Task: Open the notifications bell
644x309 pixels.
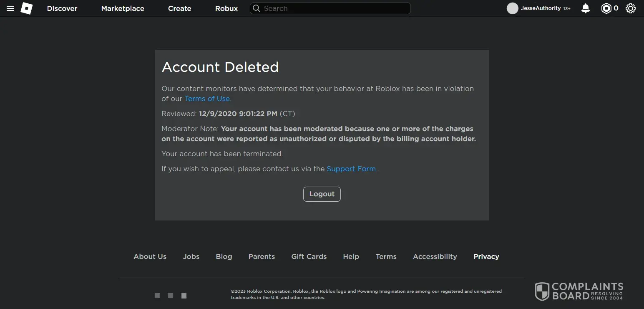Action: (x=586, y=8)
